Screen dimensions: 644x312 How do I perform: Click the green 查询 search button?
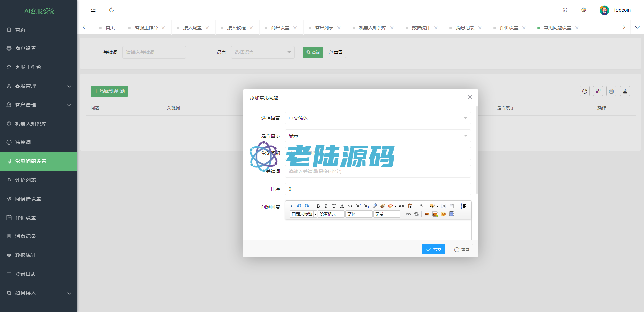[x=313, y=52]
